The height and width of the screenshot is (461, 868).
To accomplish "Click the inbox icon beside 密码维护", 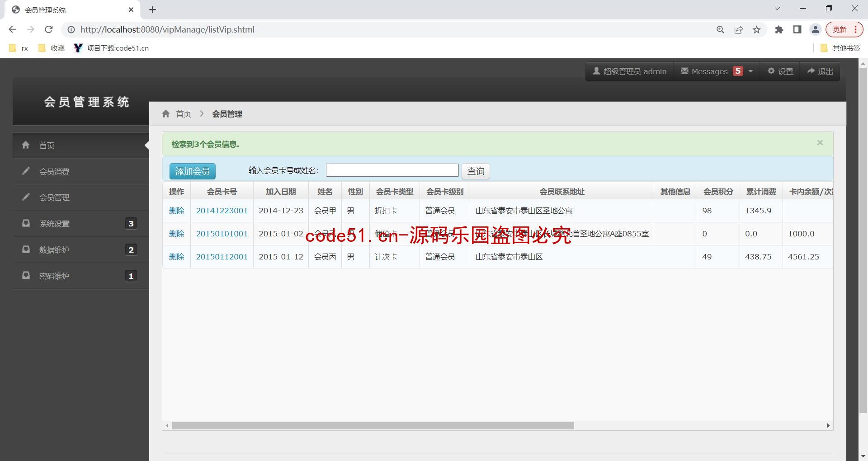I will [x=26, y=275].
